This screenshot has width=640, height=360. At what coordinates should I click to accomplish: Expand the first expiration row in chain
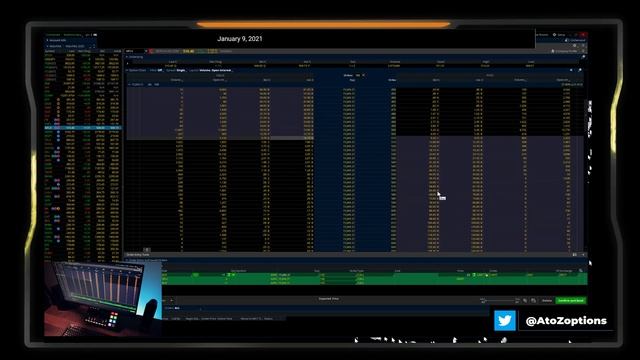point(129,84)
